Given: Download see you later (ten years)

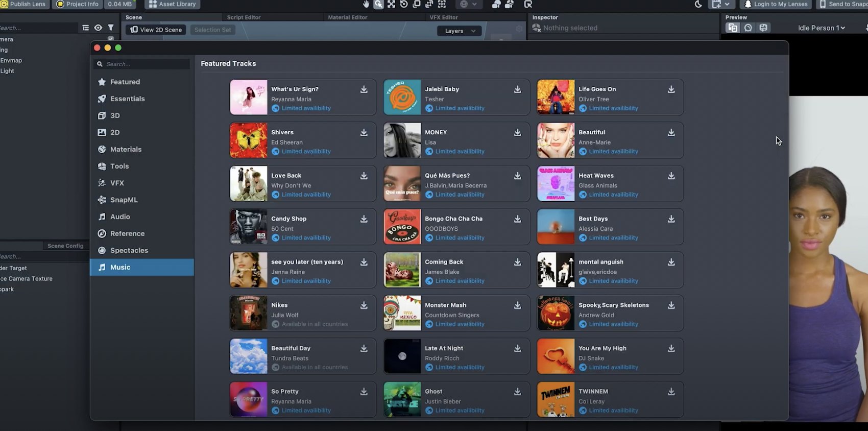Looking at the screenshot, I should (364, 262).
